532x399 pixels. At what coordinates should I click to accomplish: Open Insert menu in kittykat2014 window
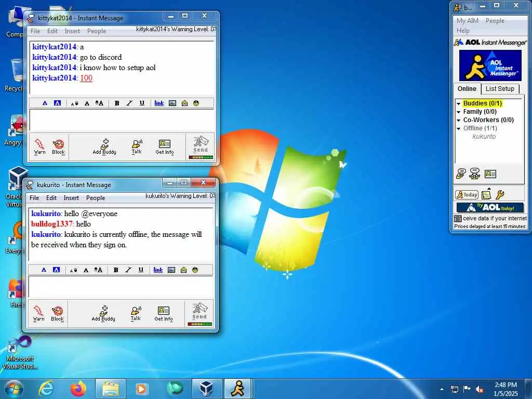pyautogui.click(x=72, y=31)
